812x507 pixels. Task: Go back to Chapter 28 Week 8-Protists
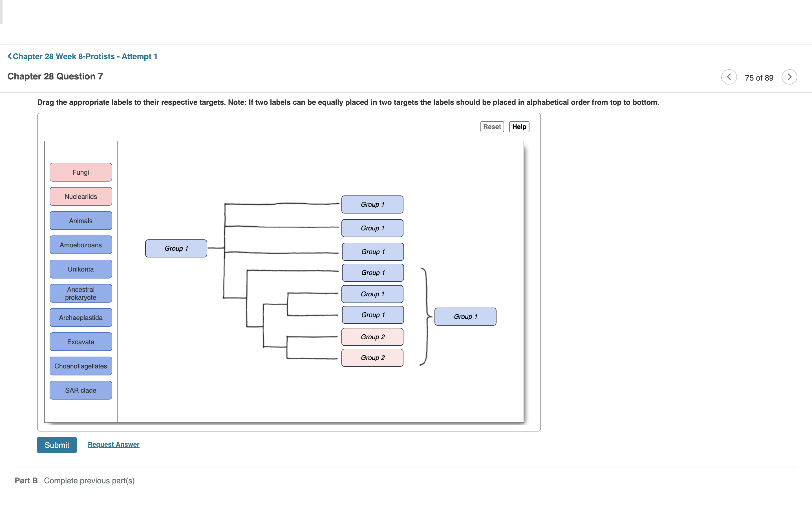tap(83, 56)
